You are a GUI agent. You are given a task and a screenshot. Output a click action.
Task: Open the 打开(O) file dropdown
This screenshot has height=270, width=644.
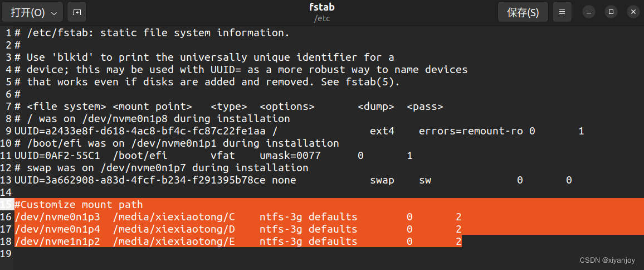33,12
